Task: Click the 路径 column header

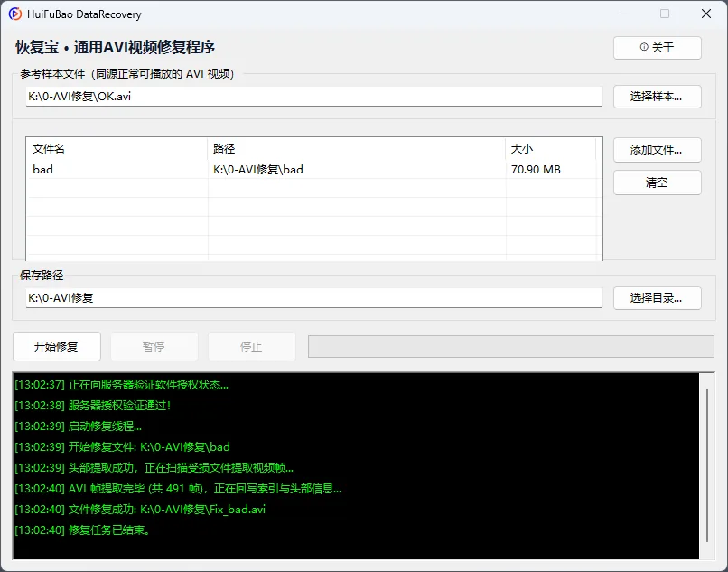Action: pos(357,149)
